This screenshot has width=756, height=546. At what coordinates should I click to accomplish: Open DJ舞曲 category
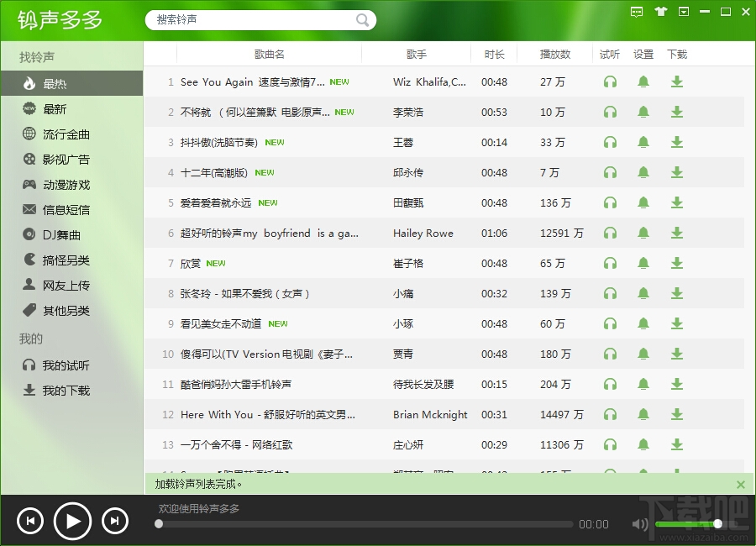[72, 235]
